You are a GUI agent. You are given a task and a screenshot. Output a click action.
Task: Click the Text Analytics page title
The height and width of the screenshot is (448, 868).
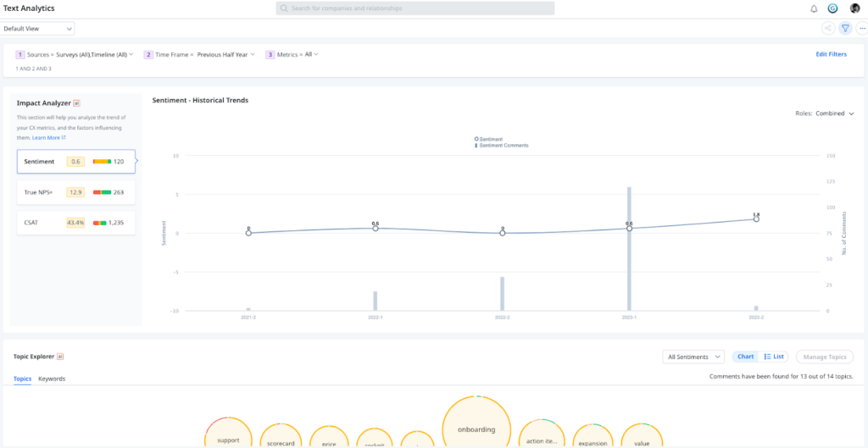click(x=29, y=8)
